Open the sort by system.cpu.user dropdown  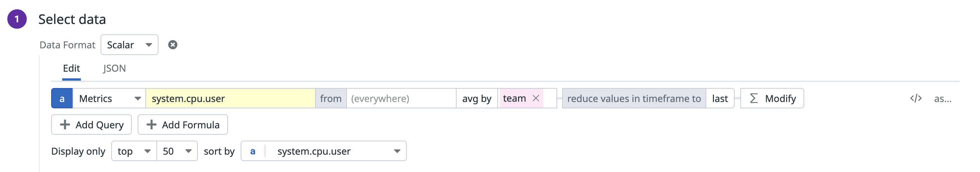point(323,151)
